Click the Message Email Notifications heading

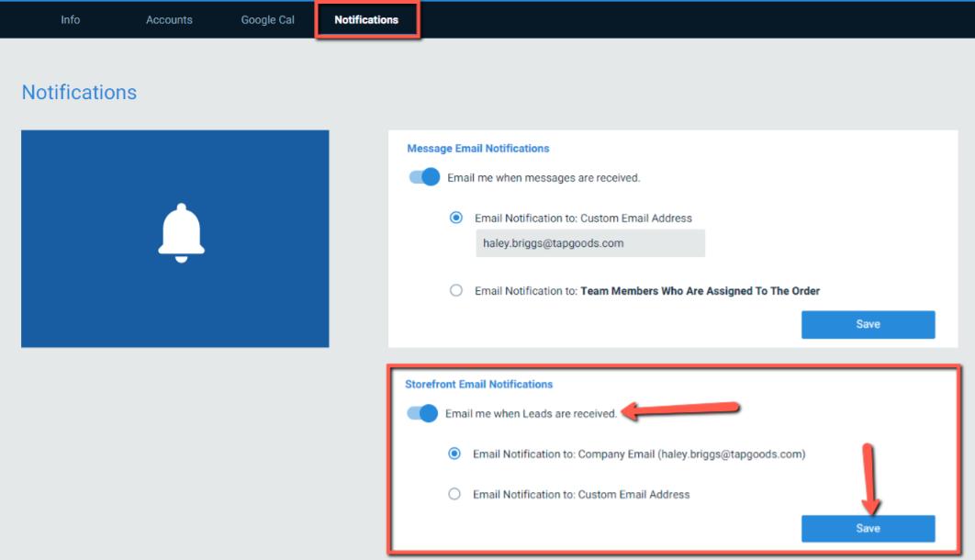pos(478,149)
